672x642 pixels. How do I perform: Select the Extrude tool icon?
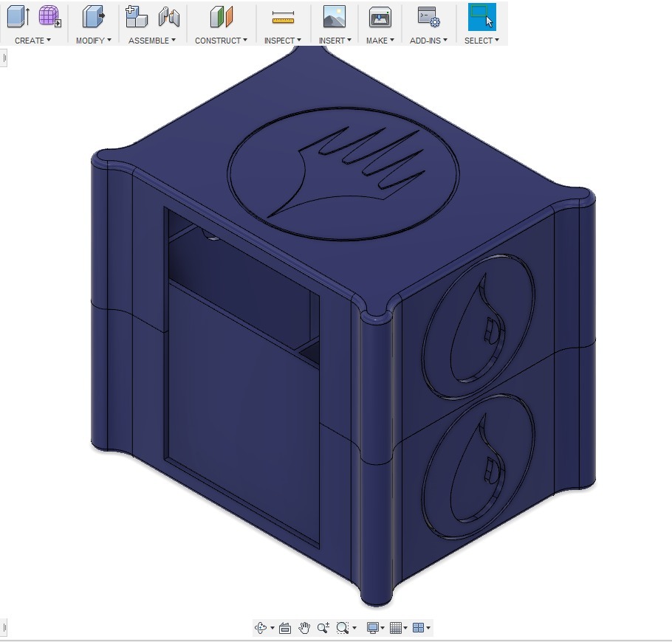point(18,16)
